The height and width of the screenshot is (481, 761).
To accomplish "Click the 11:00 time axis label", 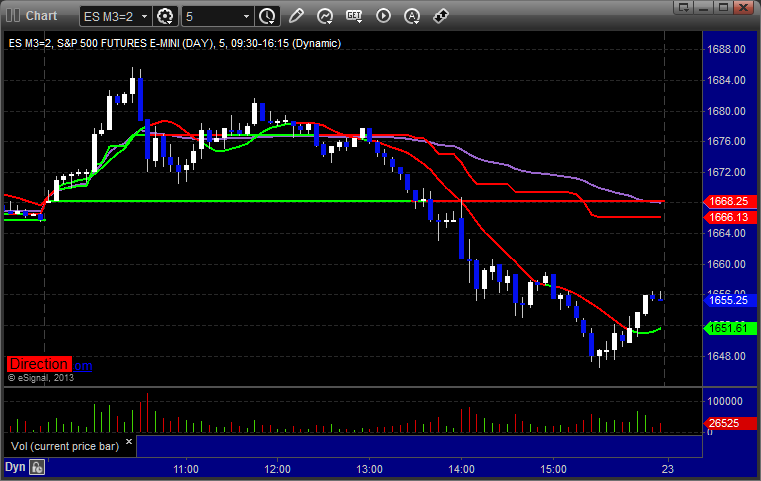I will (186, 469).
